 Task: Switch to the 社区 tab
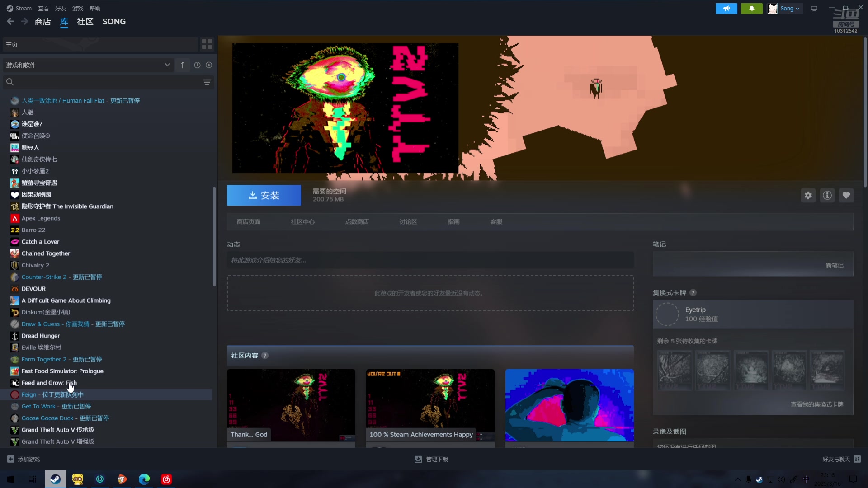pyautogui.click(x=85, y=21)
